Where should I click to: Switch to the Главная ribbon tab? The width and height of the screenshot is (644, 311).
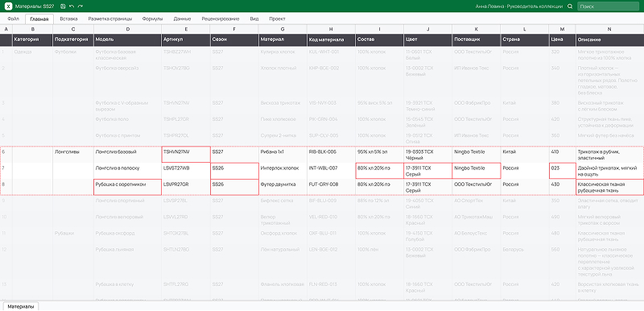pos(39,19)
